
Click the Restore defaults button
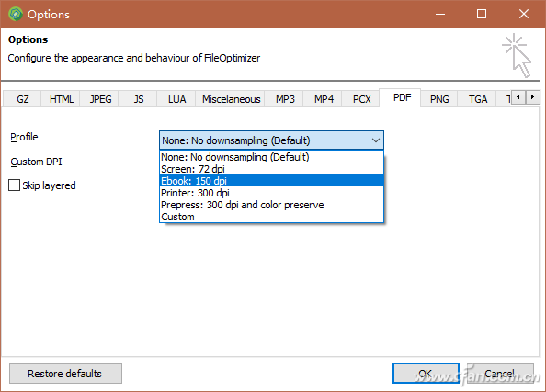(65, 374)
